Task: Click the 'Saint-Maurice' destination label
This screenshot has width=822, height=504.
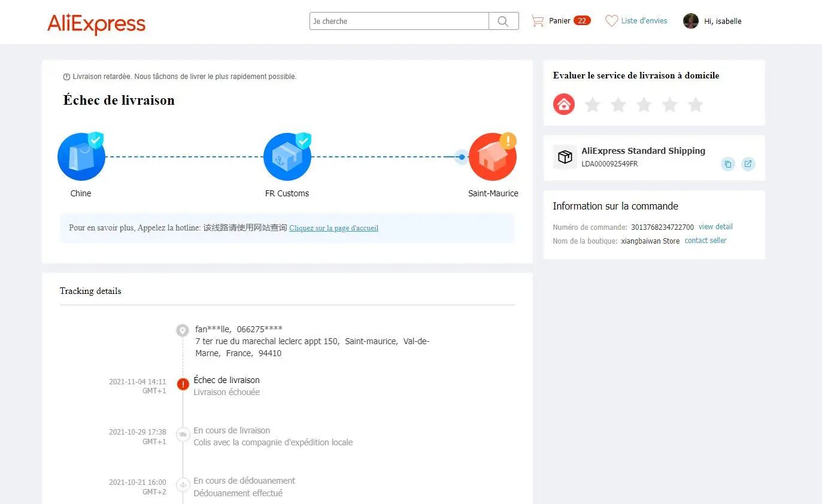Action: (493, 193)
